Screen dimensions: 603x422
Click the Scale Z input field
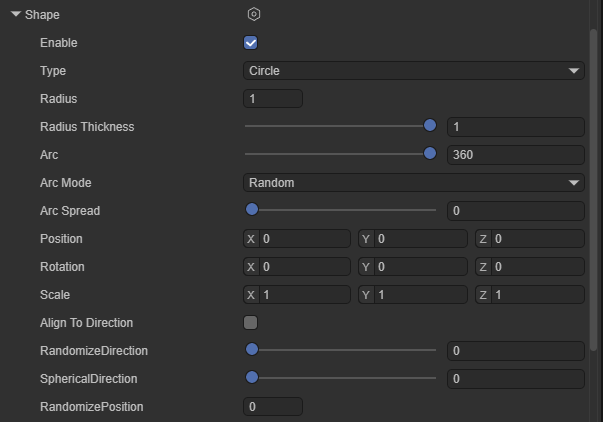coord(536,295)
